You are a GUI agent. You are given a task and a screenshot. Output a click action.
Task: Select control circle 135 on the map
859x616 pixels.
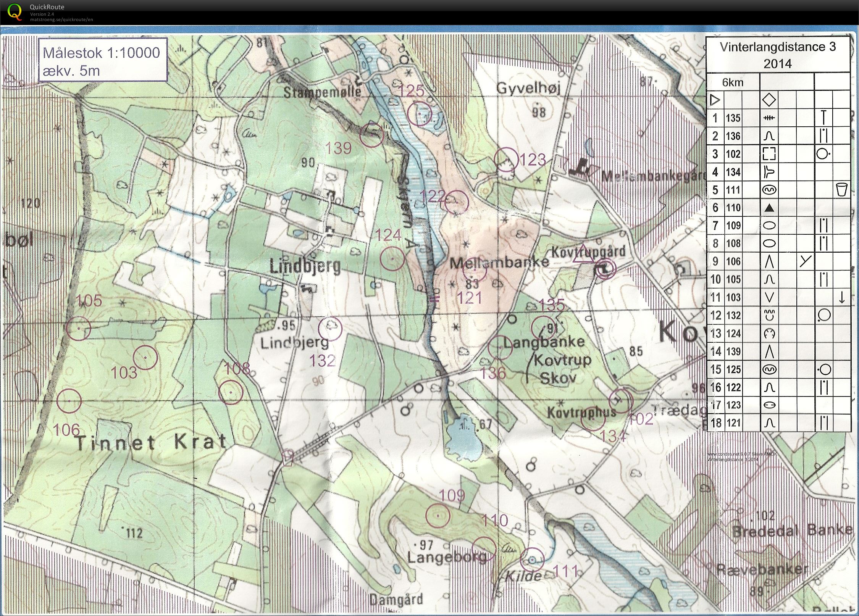[x=544, y=327]
